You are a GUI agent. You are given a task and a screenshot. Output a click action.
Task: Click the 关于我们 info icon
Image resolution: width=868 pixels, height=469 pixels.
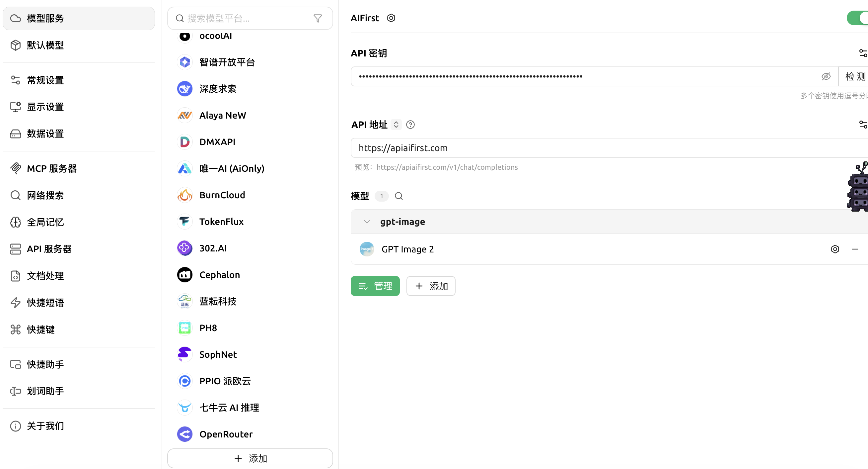[x=16, y=426]
